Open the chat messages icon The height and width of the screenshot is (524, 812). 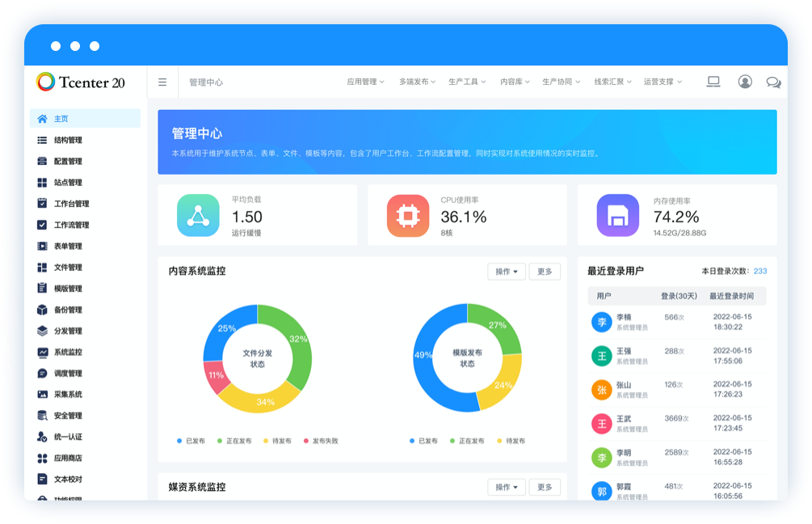point(773,82)
